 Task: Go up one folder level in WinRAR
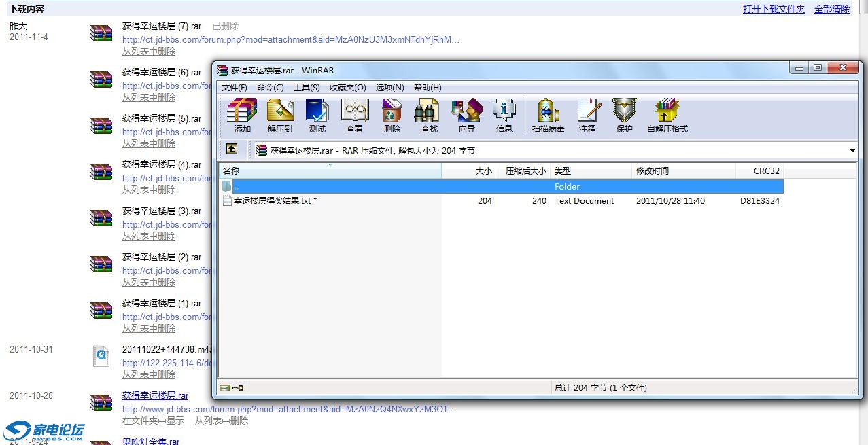pyautogui.click(x=232, y=149)
